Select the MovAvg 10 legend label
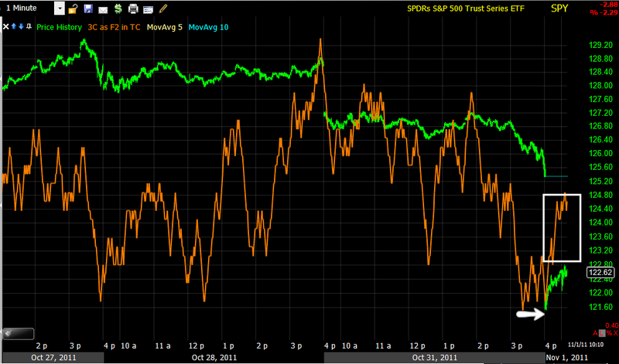The width and height of the screenshot is (619, 364). coord(208,27)
